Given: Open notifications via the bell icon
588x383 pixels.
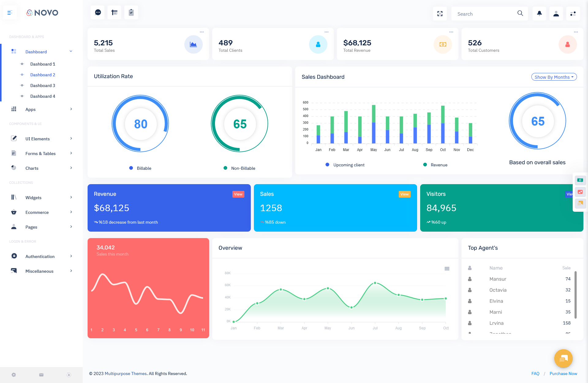Looking at the screenshot, I should click(539, 13).
